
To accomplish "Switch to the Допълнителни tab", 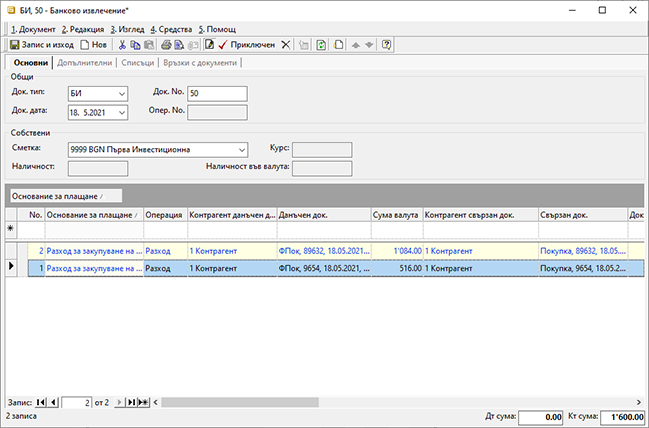I will click(84, 63).
